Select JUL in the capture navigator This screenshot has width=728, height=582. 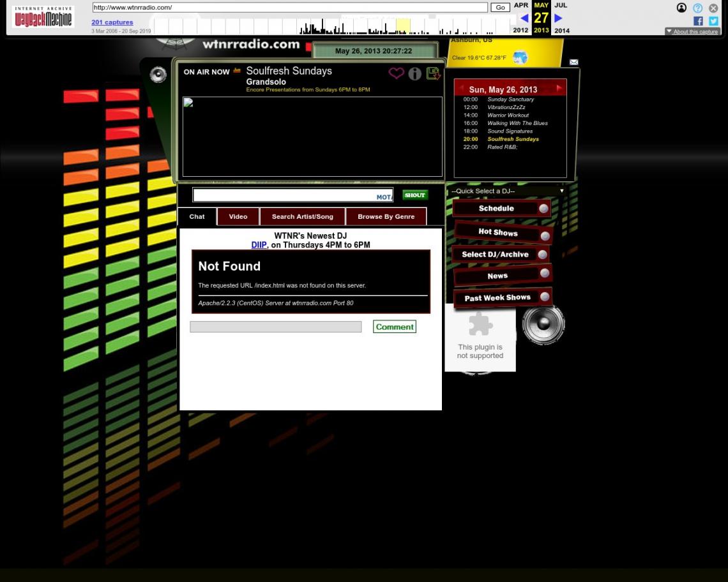(561, 5)
